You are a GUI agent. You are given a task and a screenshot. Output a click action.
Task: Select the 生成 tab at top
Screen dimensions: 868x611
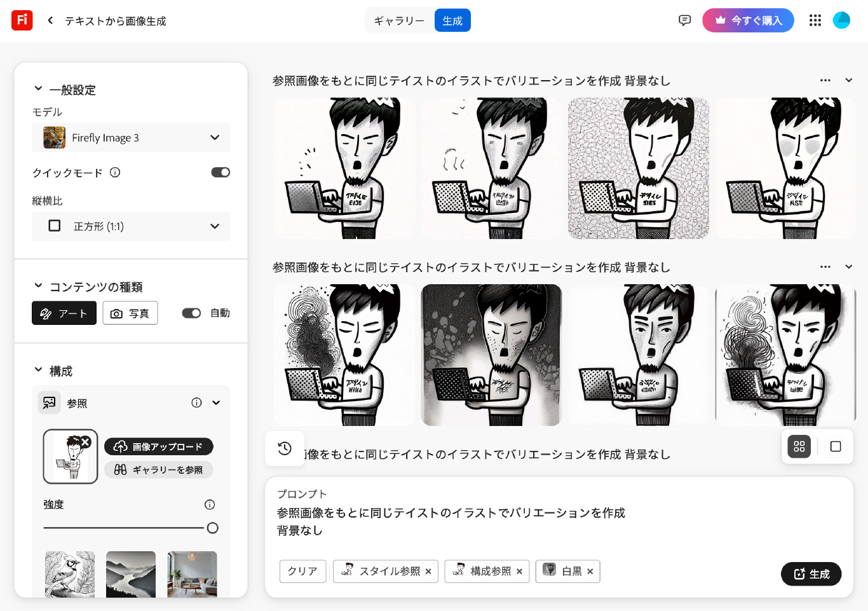coord(452,20)
